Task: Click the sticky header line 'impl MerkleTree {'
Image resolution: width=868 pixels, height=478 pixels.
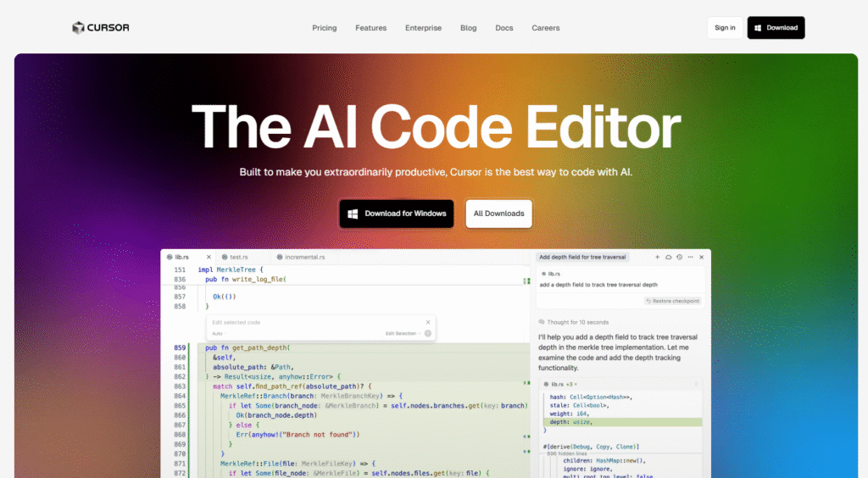Action: 231,270
